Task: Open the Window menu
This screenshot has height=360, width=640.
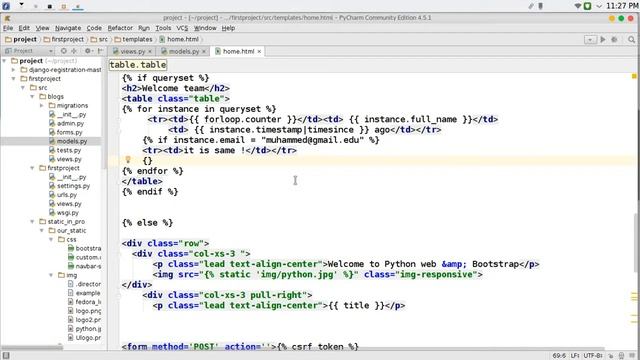Action: pyautogui.click(x=205, y=28)
